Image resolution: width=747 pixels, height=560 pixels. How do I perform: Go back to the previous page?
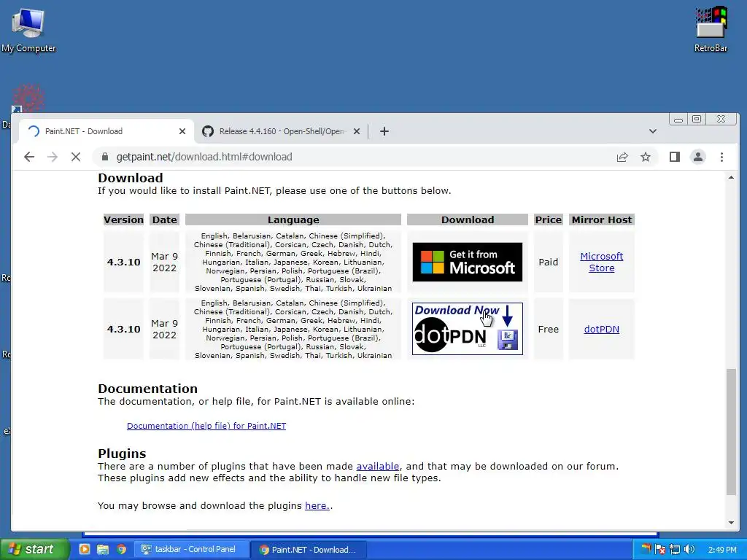[29, 157]
